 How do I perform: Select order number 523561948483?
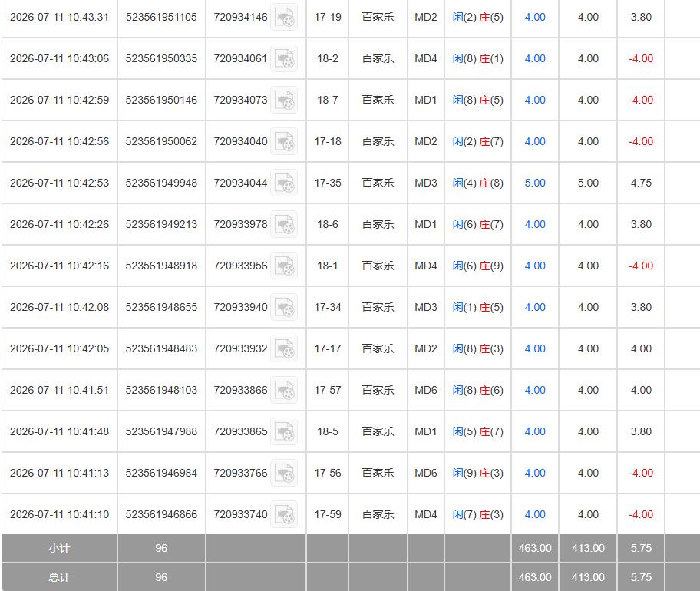click(x=161, y=348)
